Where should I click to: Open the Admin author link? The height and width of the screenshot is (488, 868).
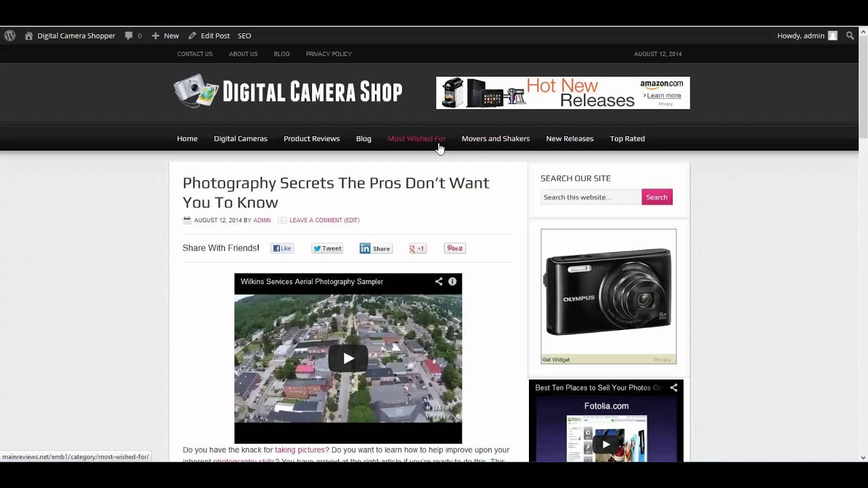click(x=262, y=220)
